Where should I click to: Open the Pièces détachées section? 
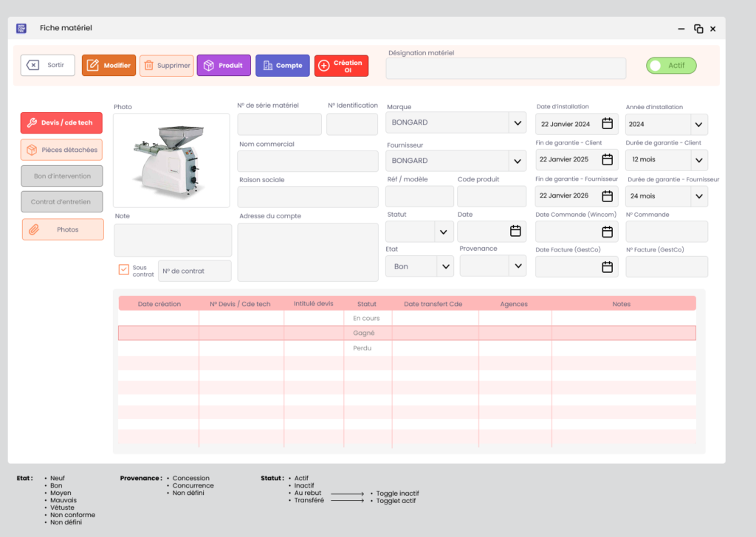coord(61,150)
